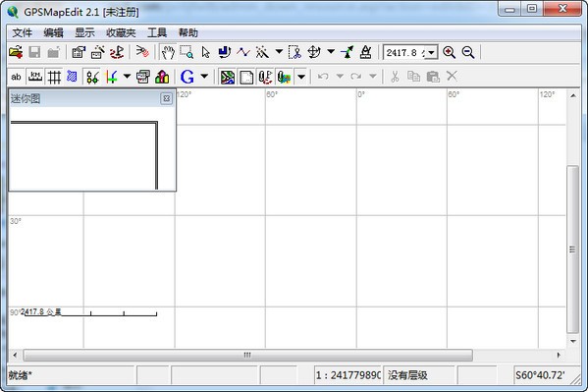Click the paste clipboard icon
The height and width of the screenshot is (392, 588).
433,77
